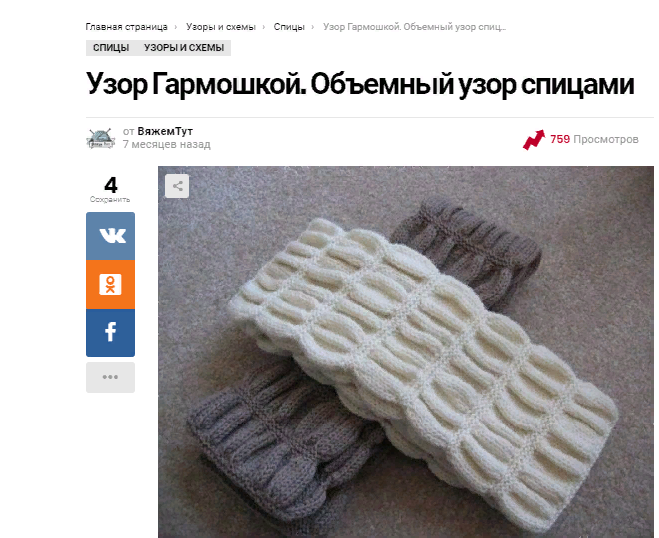Viewport: 659px width, 538px height.
Task: Share the post on VK
Action: click(x=111, y=236)
